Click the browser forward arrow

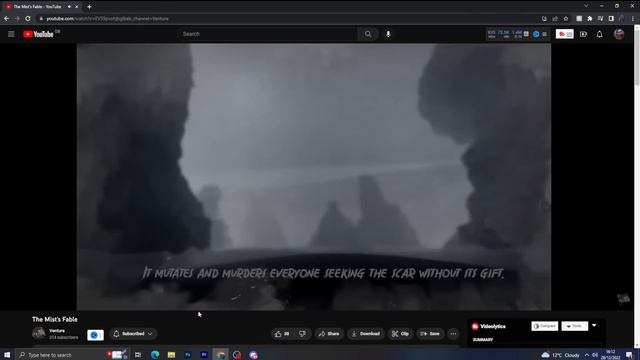point(17,19)
